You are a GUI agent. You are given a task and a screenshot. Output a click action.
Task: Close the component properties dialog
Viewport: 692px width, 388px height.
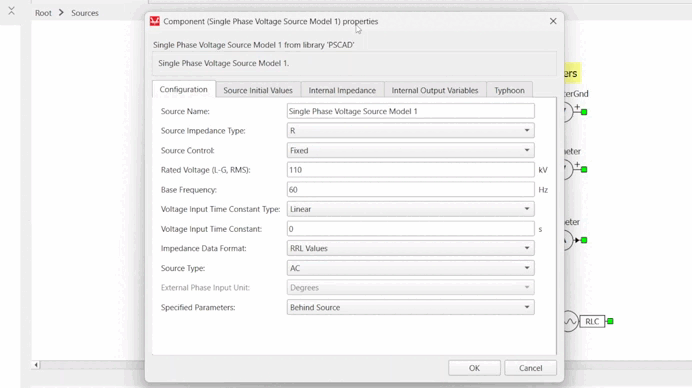[553, 21]
